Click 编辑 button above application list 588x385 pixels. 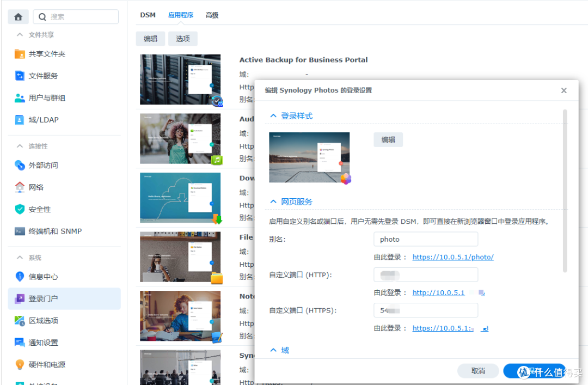pos(150,39)
